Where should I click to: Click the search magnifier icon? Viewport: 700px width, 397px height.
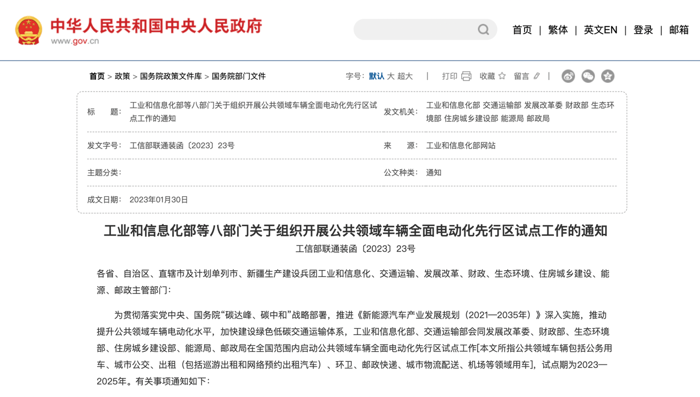pos(483,29)
